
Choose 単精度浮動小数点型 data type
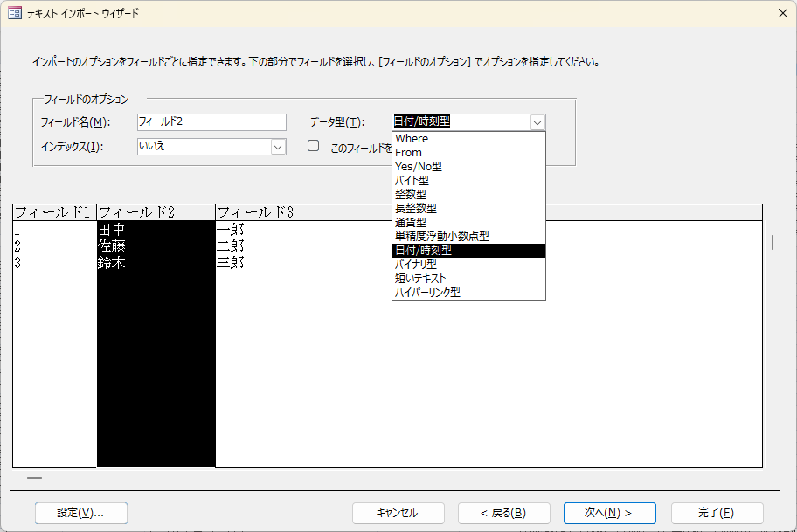tap(468, 236)
